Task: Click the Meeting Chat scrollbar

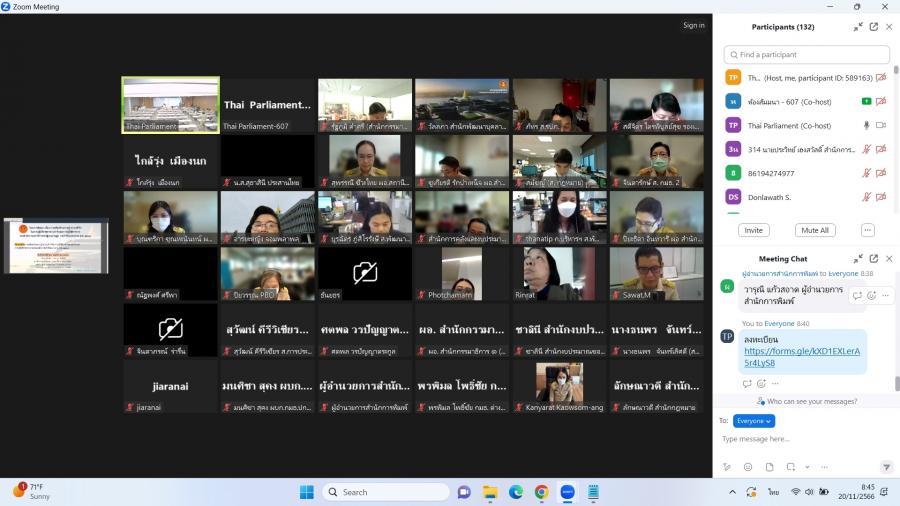Action: 896,384
